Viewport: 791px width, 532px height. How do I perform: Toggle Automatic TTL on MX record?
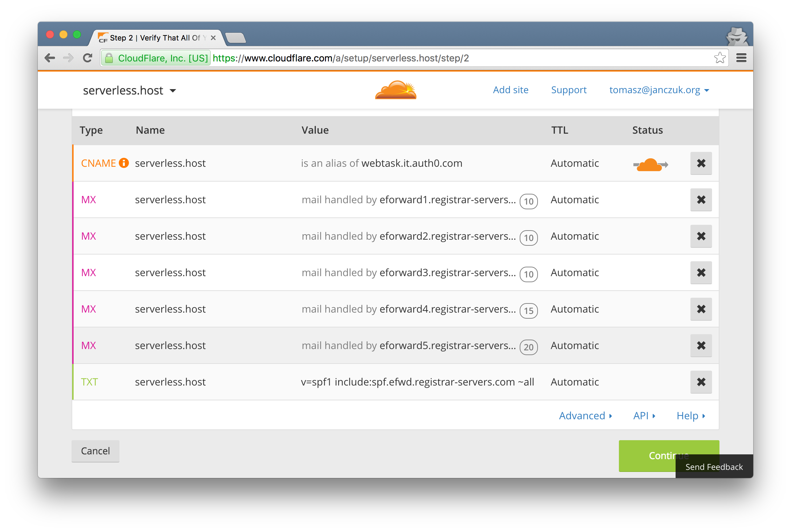[x=573, y=199]
